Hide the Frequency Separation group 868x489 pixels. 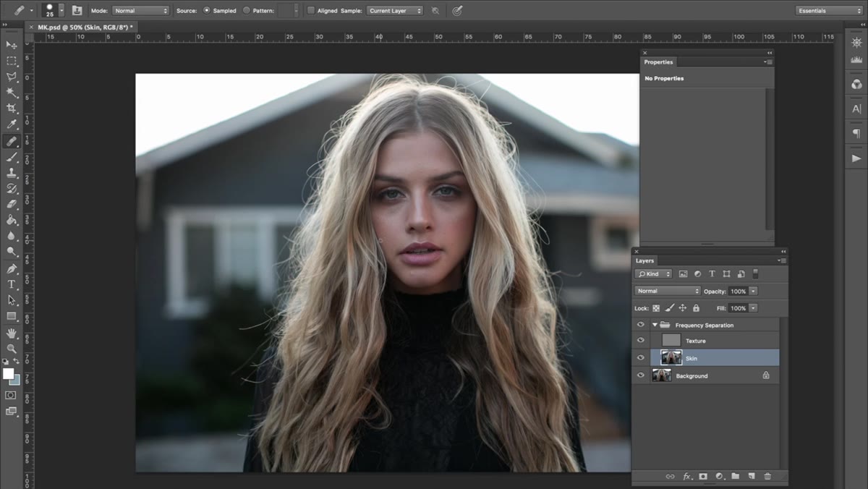pyautogui.click(x=640, y=325)
